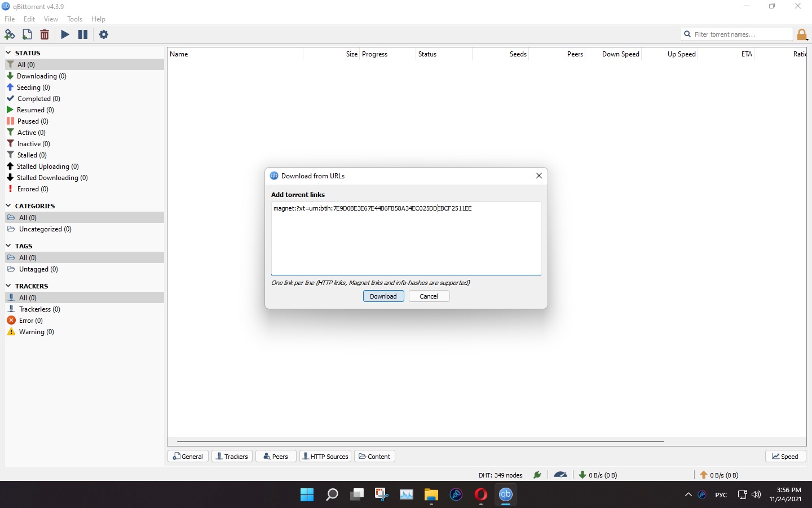Select Uncategorized (0) category
The height and width of the screenshot is (508, 812).
pos(85,229)
